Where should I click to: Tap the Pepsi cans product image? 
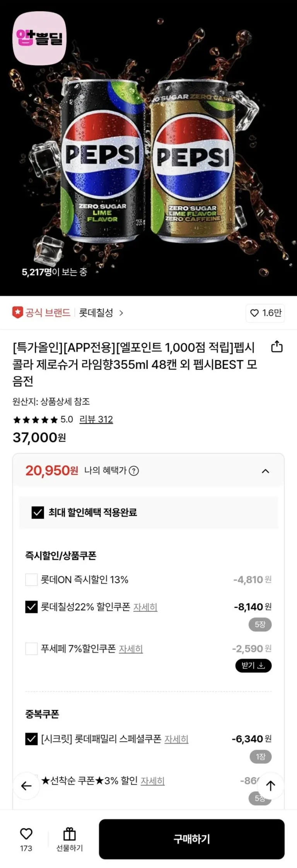pyautogui.click(x=148, y=163)
